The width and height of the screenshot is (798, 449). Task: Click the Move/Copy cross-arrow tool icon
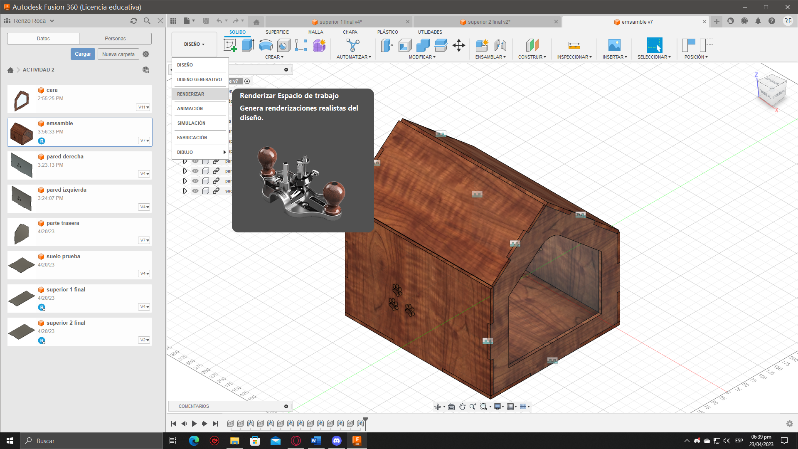pyautogui.click(x=459, y=45)
